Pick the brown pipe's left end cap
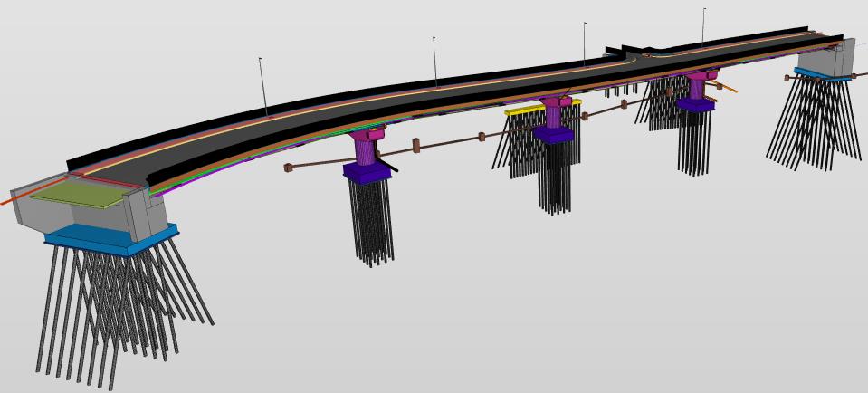The height and width of the screenshot is (393, 868). [287, 168]
